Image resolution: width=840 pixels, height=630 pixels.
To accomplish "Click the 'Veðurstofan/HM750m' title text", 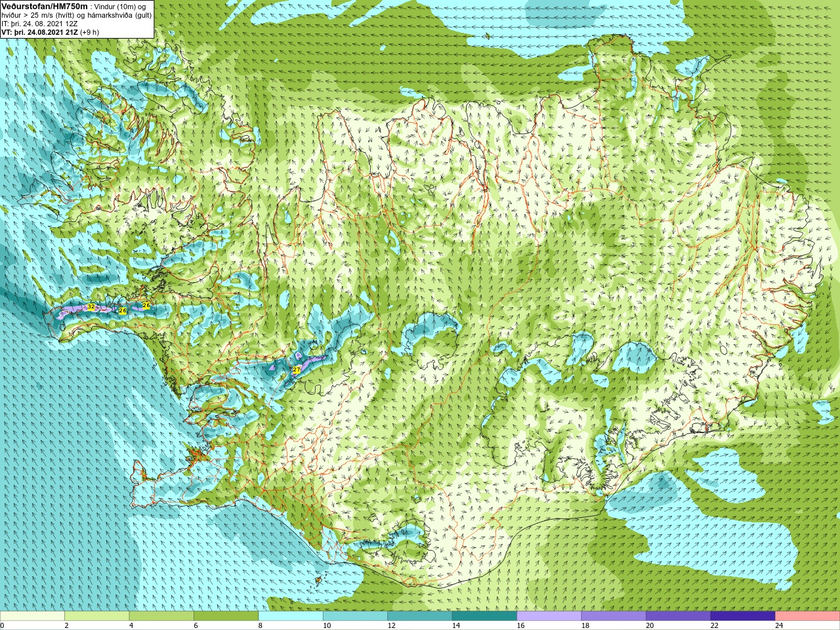I will pyautogui.click(x=45, y=6).
